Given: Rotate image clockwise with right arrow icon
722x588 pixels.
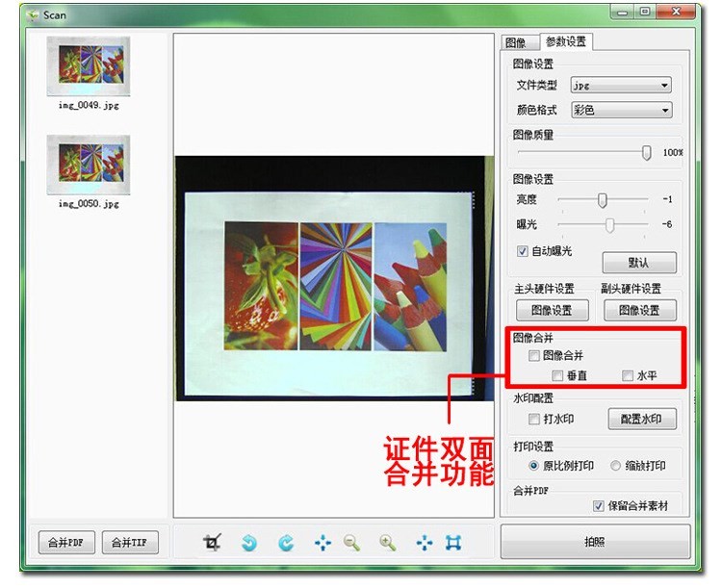Looking at the screenshot, I should tap(286, 543).
